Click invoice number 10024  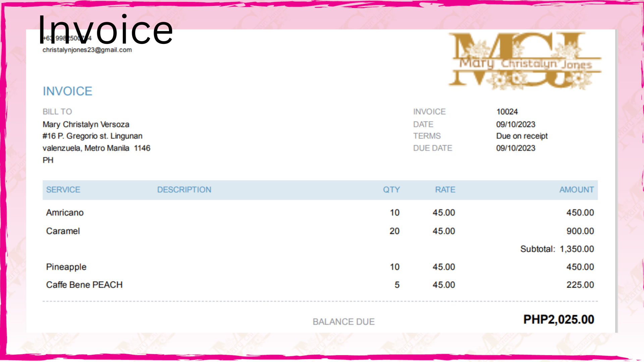507,112
